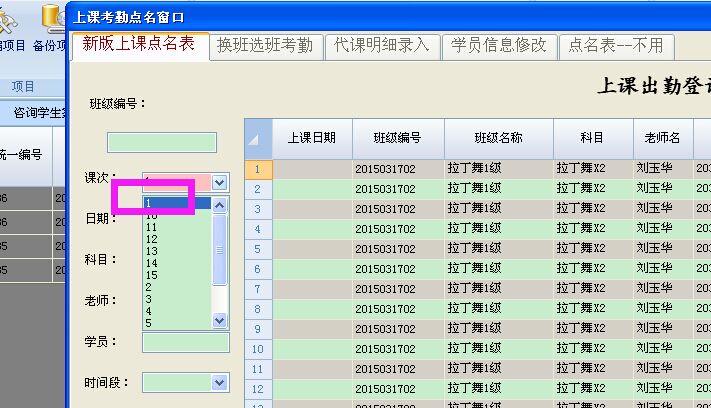Image resolution: width=711 pixels, height=408 pixels.
Task: Select option 12 in the 课次 list
Action: [151, 240]
